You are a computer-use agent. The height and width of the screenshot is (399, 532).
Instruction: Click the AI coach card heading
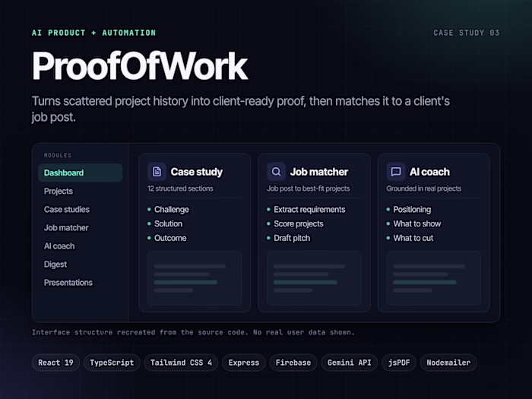tap(429, 172)
